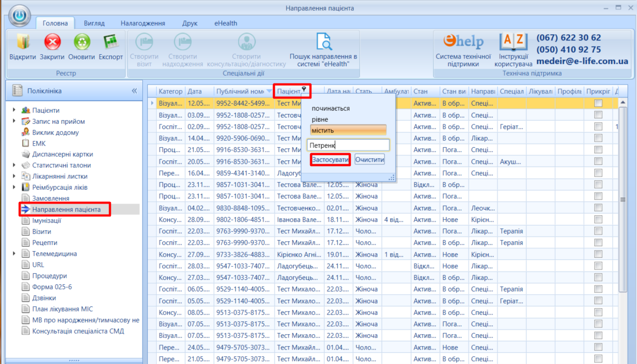This screenshot has width=637, height=364.
Task: Switch to the Головна ribbon tab
Action: point(55,23)
